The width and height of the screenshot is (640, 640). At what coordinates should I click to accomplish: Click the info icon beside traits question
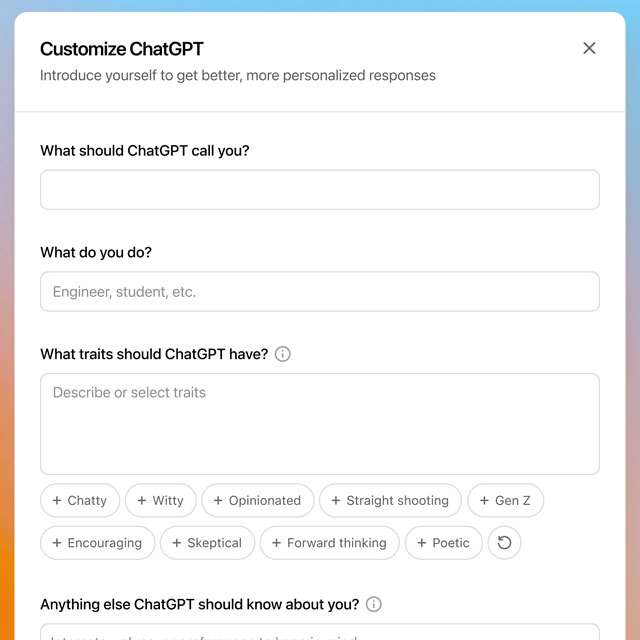point(283,354)
